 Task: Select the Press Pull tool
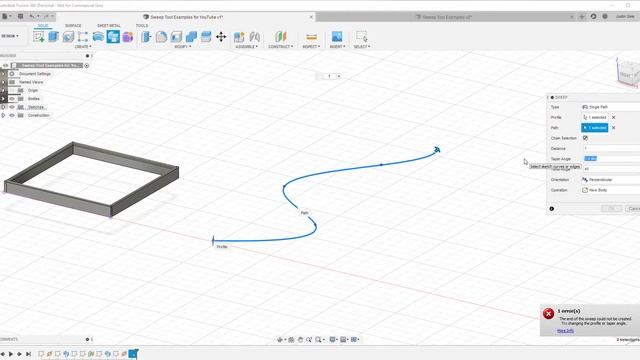pos(146,37)
